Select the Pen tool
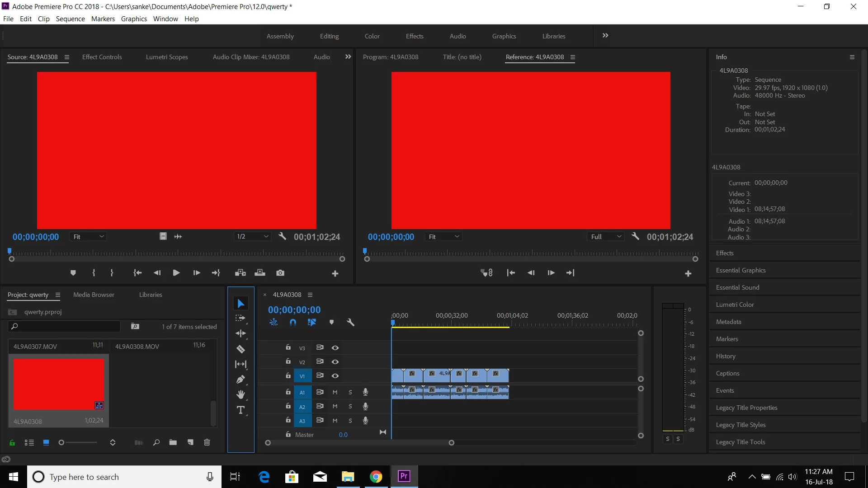 [241, 380]
